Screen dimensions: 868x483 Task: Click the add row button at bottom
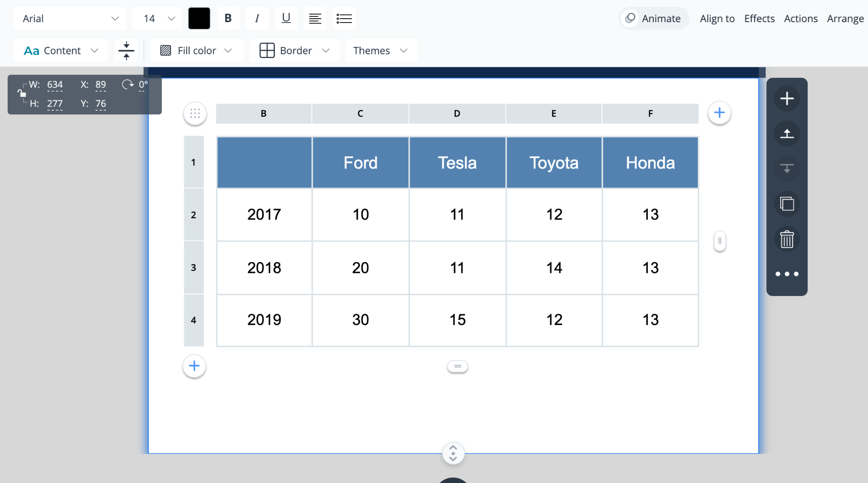pos(194,366)
